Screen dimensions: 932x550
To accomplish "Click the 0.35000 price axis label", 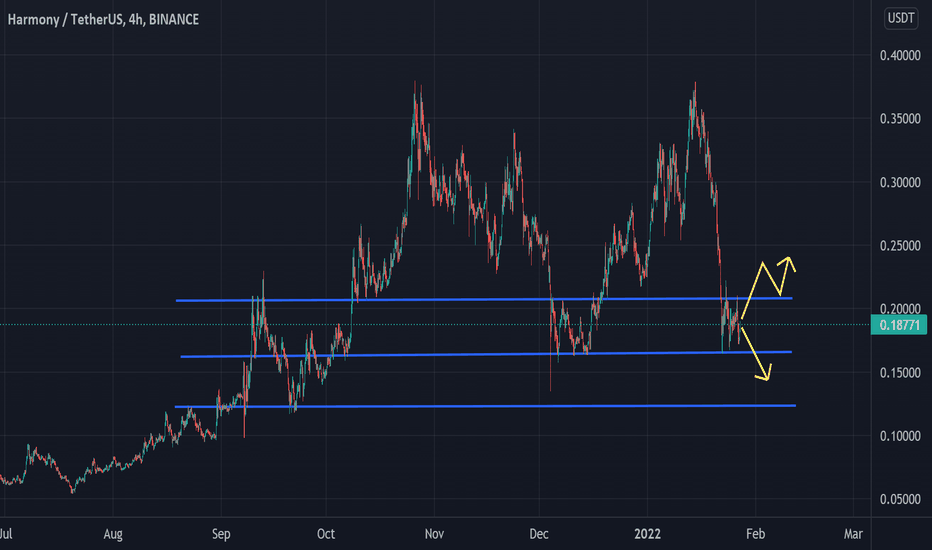I will point(900,118).
